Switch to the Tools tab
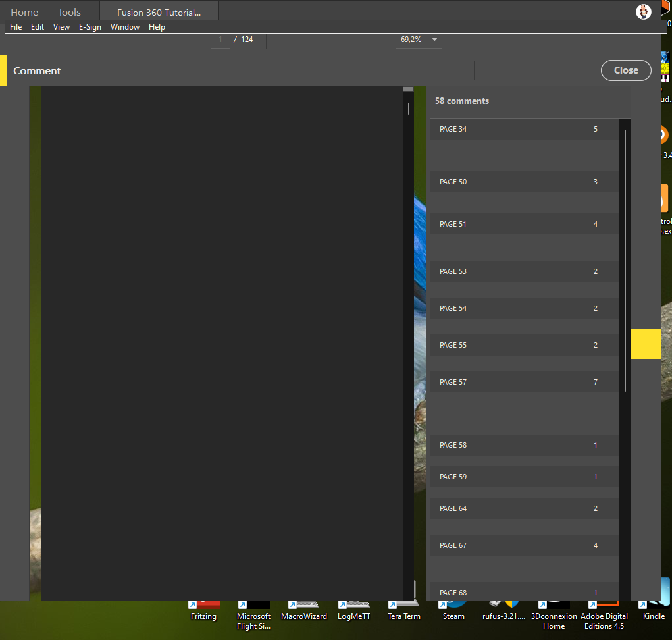 69,12
